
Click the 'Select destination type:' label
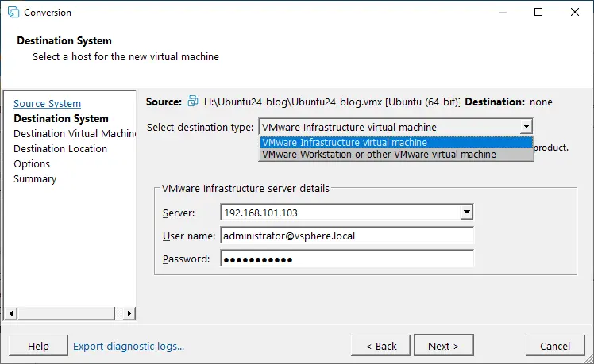200,127
